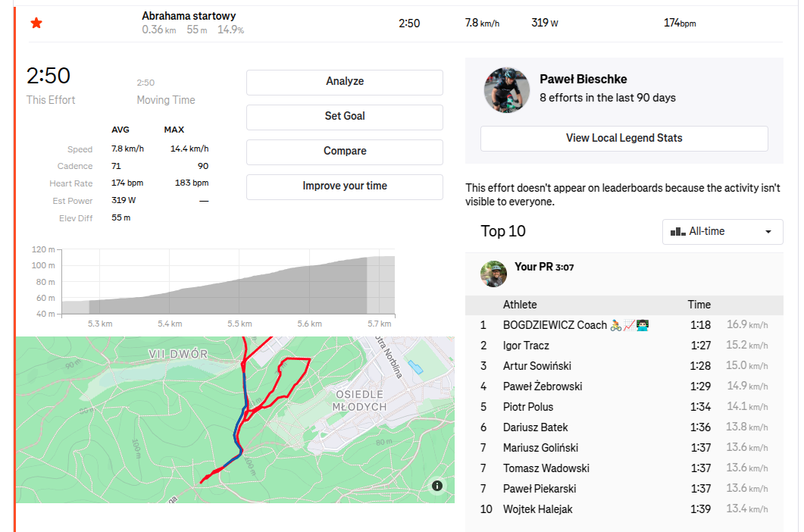The height and width of the screenshot is (532, 804).
Task: Click the leaderboard bars icon
Action: [678, 232]
